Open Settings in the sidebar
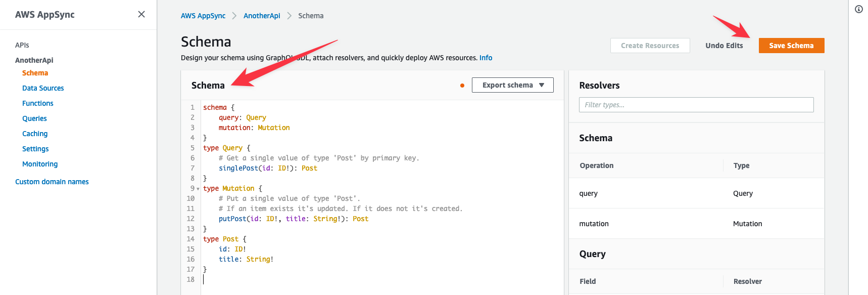The height and width of the screenshot is (295, 868). click(x=35, y=149)
